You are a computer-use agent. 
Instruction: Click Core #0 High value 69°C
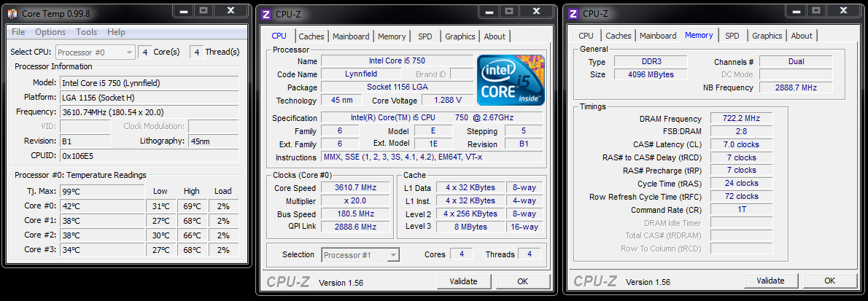[x=192, y=206]
